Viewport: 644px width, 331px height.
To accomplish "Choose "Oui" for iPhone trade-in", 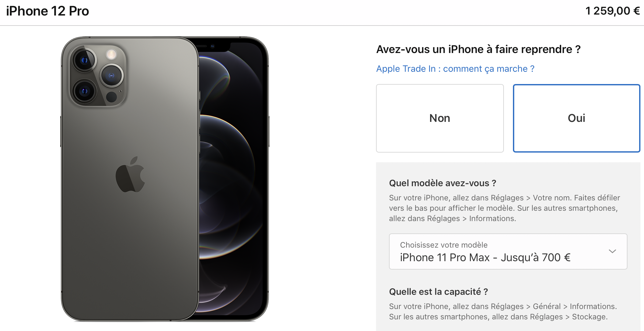I will (x=576, y=118).
